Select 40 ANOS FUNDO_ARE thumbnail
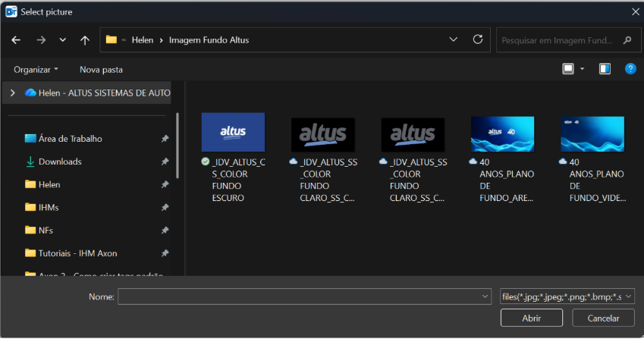The height and width of the screenshot is (339, 644). click(503, 134)
